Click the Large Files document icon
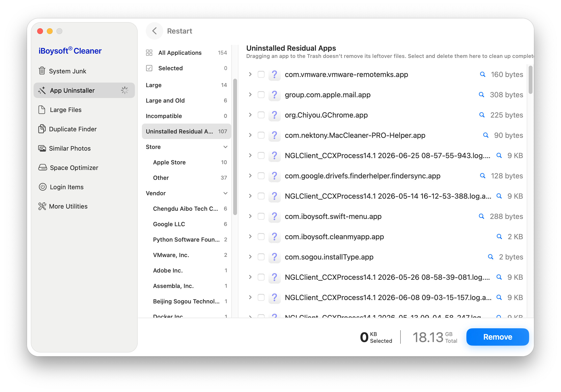Viewport: 561px width, 392px height. point(42,110)
